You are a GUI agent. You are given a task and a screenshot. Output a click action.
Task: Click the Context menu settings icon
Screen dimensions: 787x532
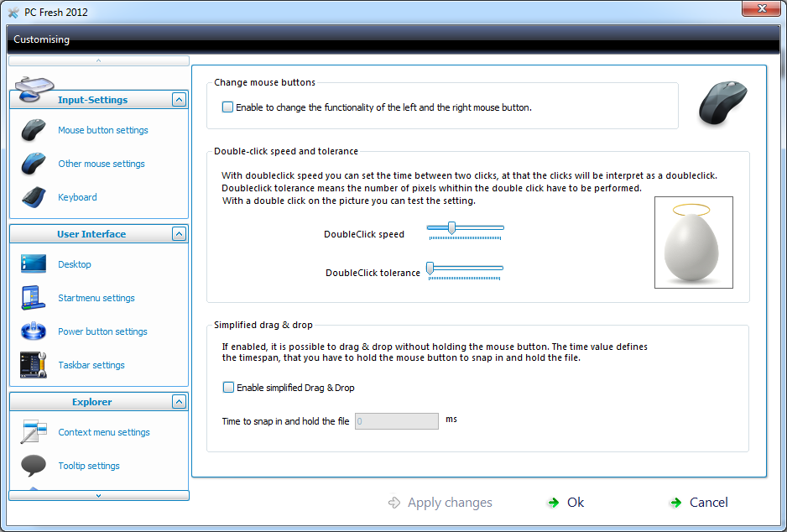coord(34,431)
